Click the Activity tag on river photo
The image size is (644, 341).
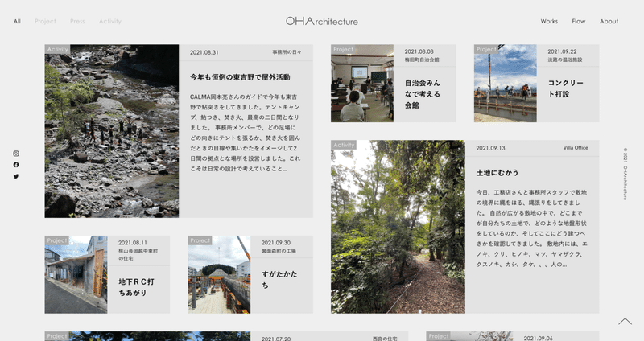click(x=57, y=49)
